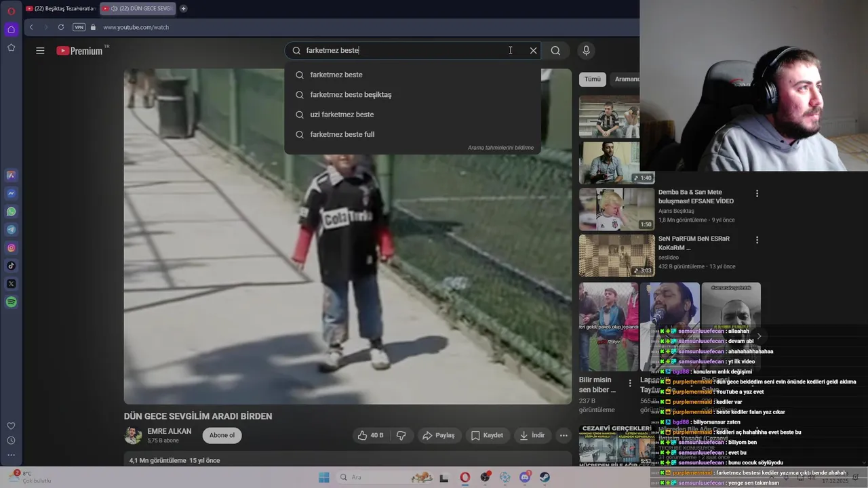Submit search with the magnifier button

pos(555,50)
